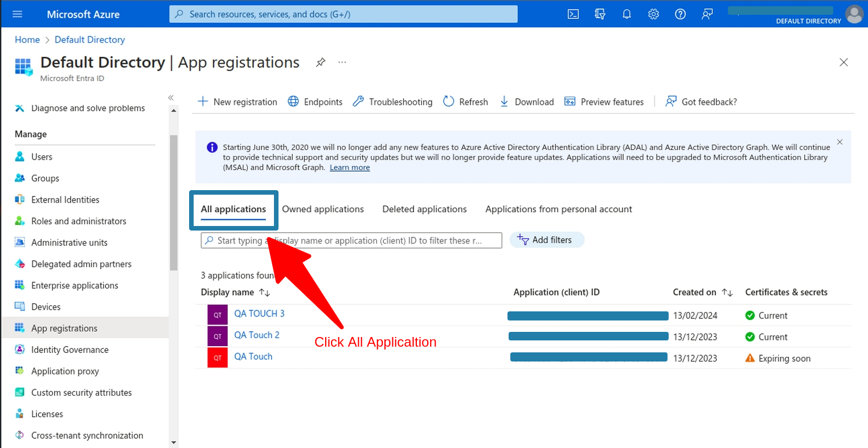Open Troubleshooting from the command bar
868x448 pixels.
[392, 102]
